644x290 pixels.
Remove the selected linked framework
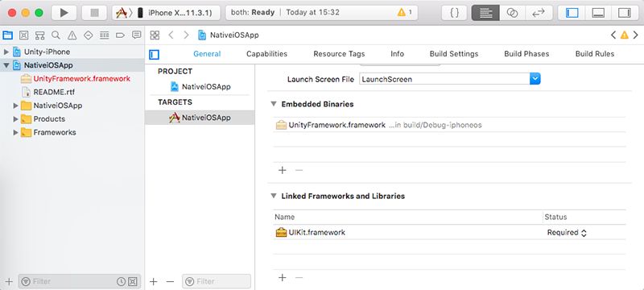click(299, 278)
